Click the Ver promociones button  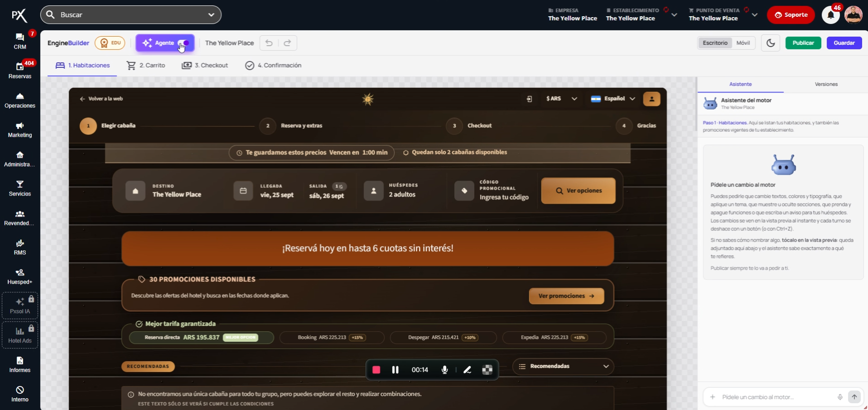pos(566,296)
